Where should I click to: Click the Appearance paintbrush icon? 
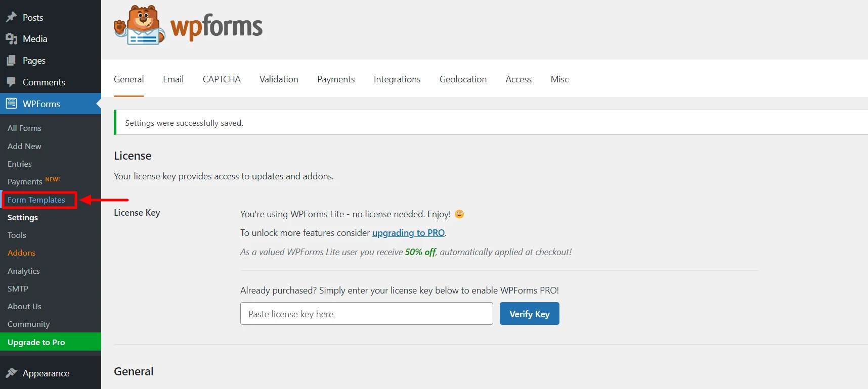[11, 373]
